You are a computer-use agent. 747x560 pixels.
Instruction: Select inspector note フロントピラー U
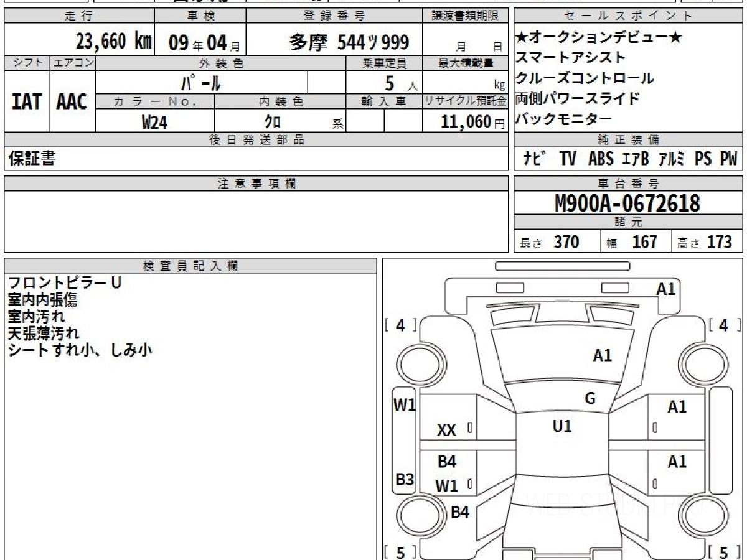click(x=64, y=282)
